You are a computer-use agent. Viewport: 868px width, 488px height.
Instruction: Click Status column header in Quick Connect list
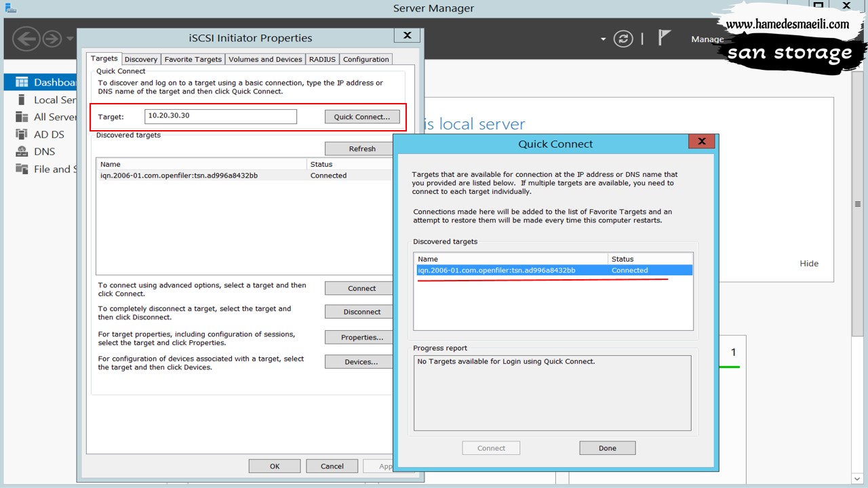pyautogui.click(x=650, y=259)
